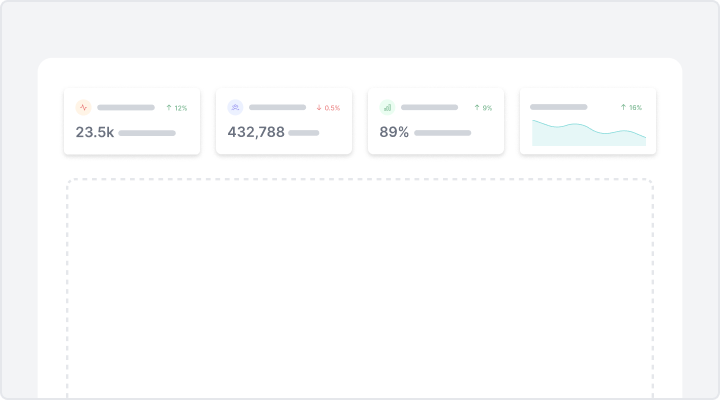The height and width of the screenshot is (400, 720).
Task: Click the green up arrow beside 16%
Action: click(623, 107)
